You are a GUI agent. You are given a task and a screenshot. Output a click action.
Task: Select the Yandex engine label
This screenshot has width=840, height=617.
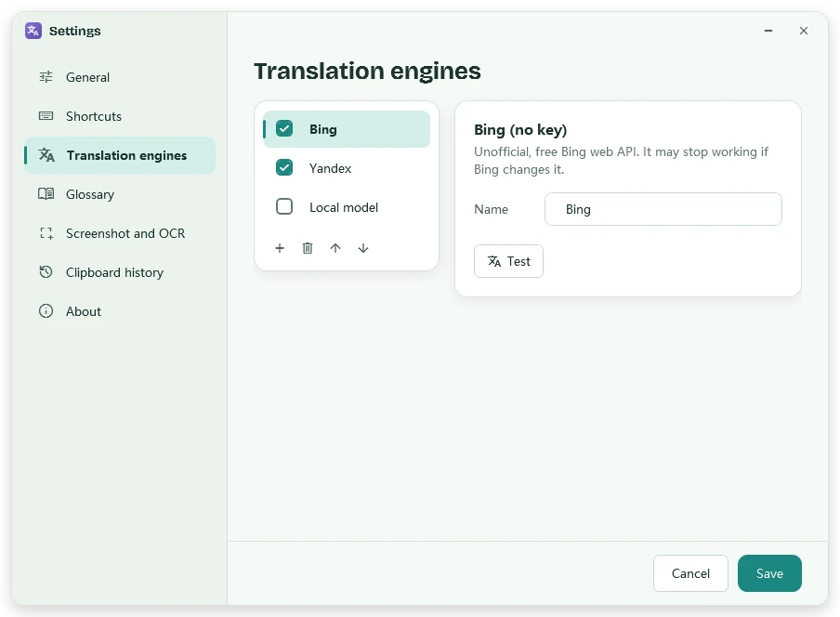331,168
